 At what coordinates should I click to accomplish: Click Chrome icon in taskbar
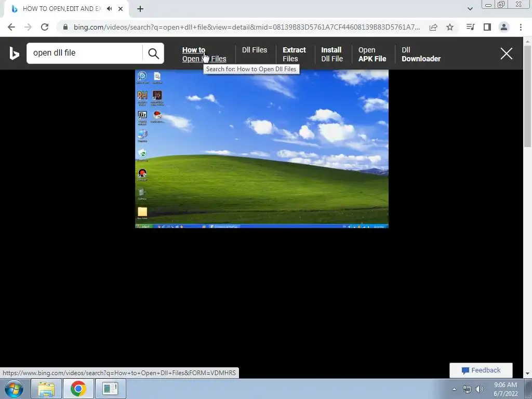[x=78, y=389]
